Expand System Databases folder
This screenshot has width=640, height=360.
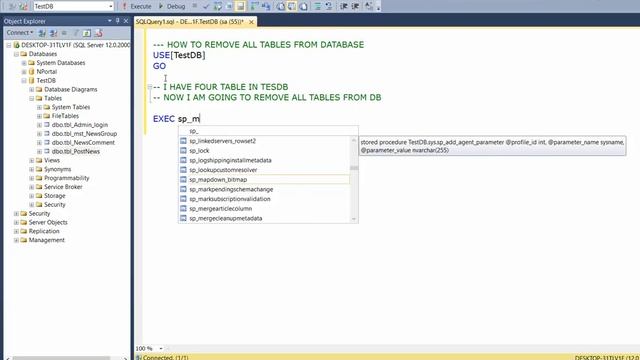pos(24,63)
